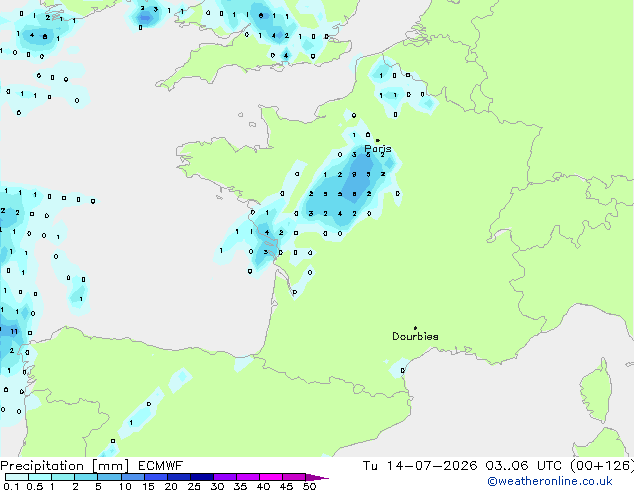The height and width of the screenshot is (490, 634).
Task: Click the Paris city label
Action: [x=378, y=149]
